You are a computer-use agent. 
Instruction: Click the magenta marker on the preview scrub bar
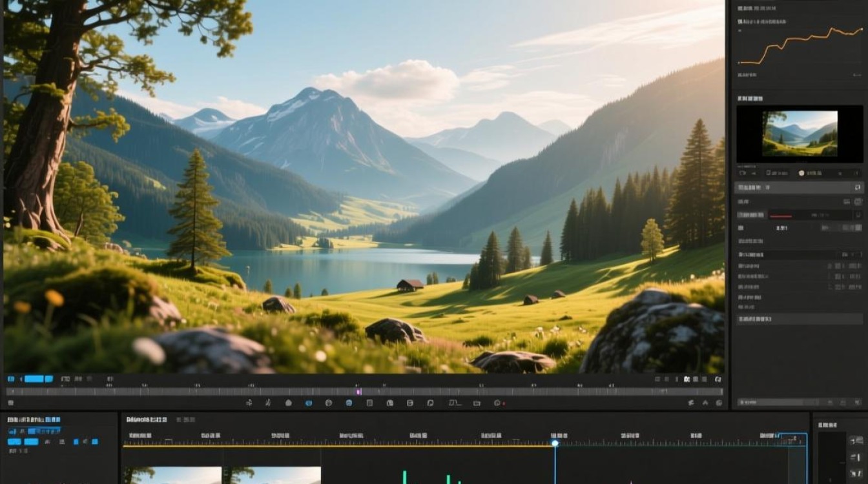(x=359, y=391)
